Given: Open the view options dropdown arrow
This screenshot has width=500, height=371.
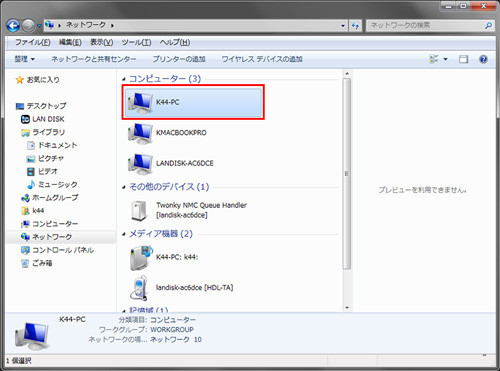Looking at the screenshot, I should tap(445, 59).
